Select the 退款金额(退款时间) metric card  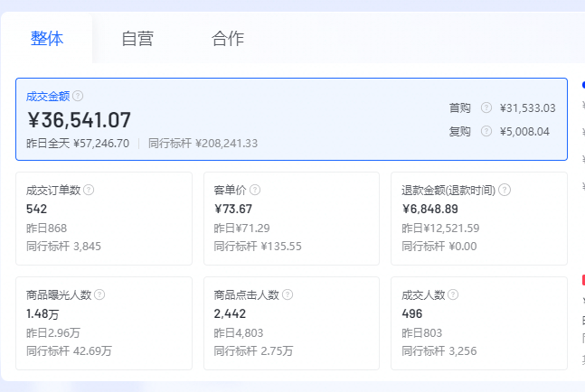(479, 219)
